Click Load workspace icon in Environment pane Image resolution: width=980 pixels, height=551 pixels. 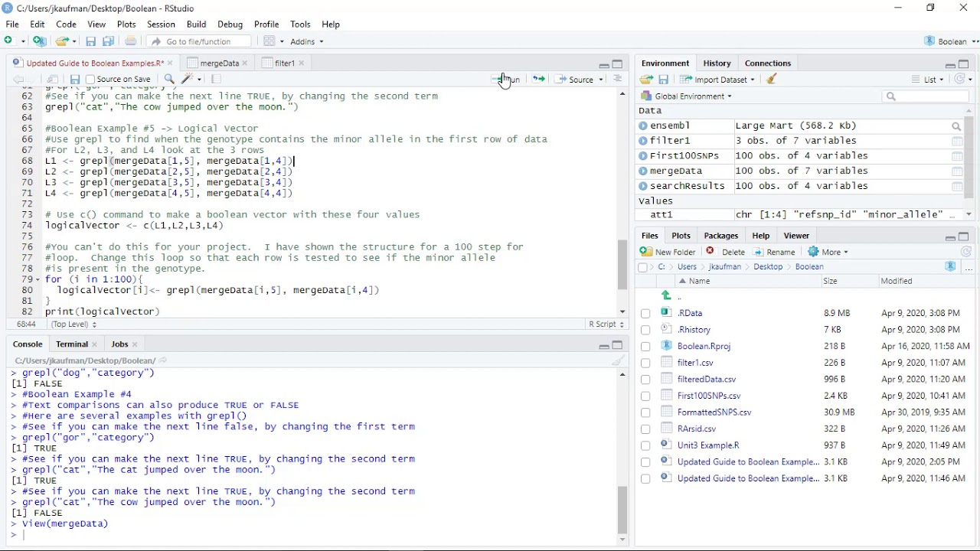[647, 80]
